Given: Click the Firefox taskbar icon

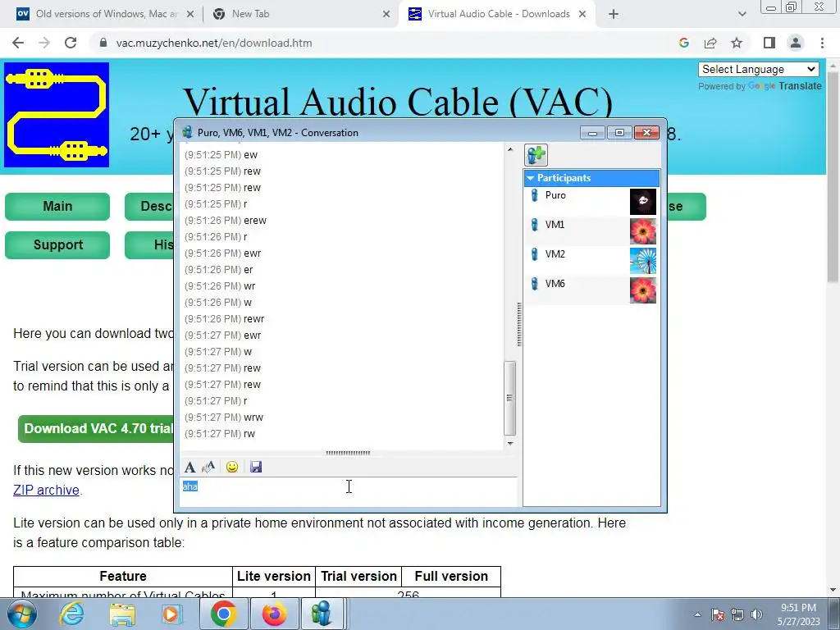Looking at the screenshot, I should (x=274, y=614).
